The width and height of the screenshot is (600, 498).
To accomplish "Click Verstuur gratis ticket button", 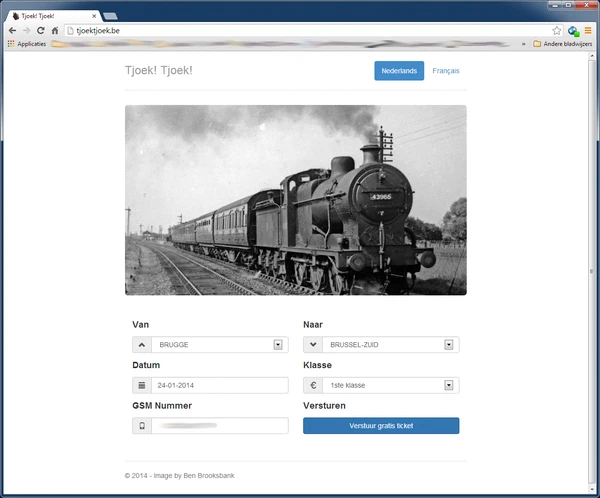I will [x=381, y=426].
